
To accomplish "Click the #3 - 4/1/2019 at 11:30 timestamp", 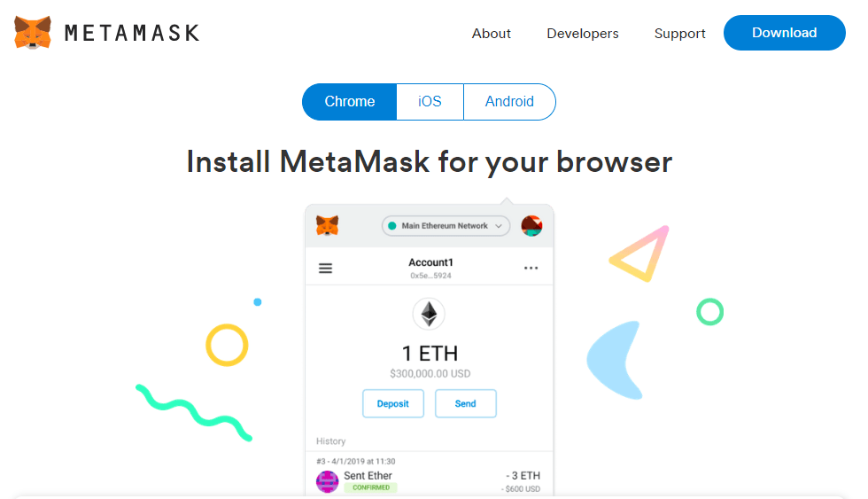I will click(x=356, y=462).
